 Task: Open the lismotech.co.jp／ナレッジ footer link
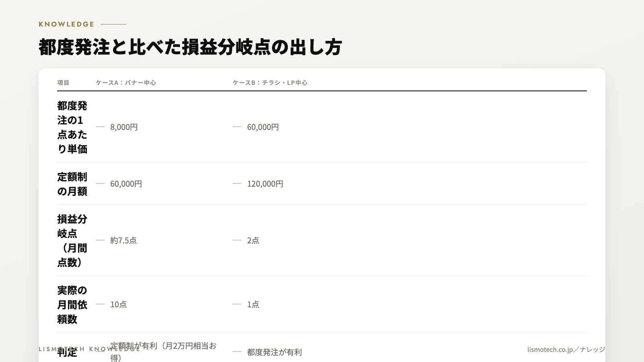pyautogui.click(x=566, y=350)
